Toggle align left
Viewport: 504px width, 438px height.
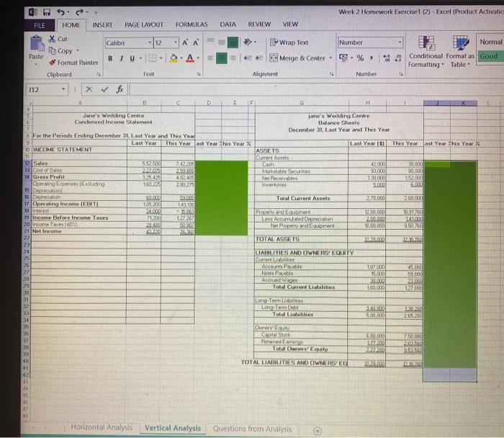click(x=210, y=58)
